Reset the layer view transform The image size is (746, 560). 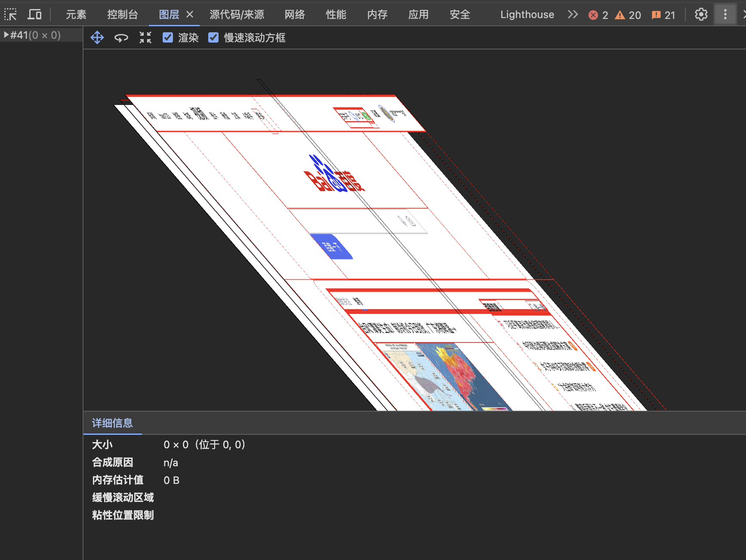145,37
